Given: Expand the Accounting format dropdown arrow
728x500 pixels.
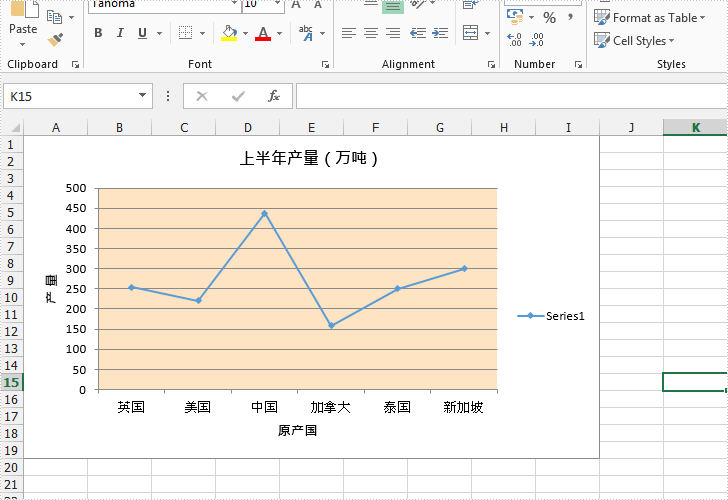Looking at the screenshot, I should 532,18.
